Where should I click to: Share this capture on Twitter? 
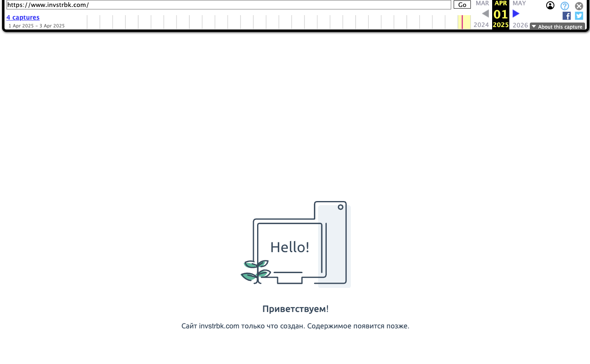coord(579,16)
